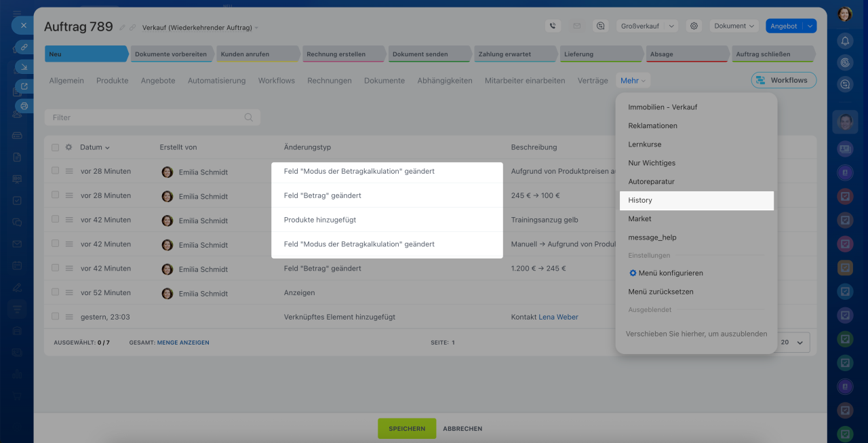Image resolution: width=868 pixels, height=443 pixels.
Task: Open the Lena Weber contact link
Action: coord(558,317)
